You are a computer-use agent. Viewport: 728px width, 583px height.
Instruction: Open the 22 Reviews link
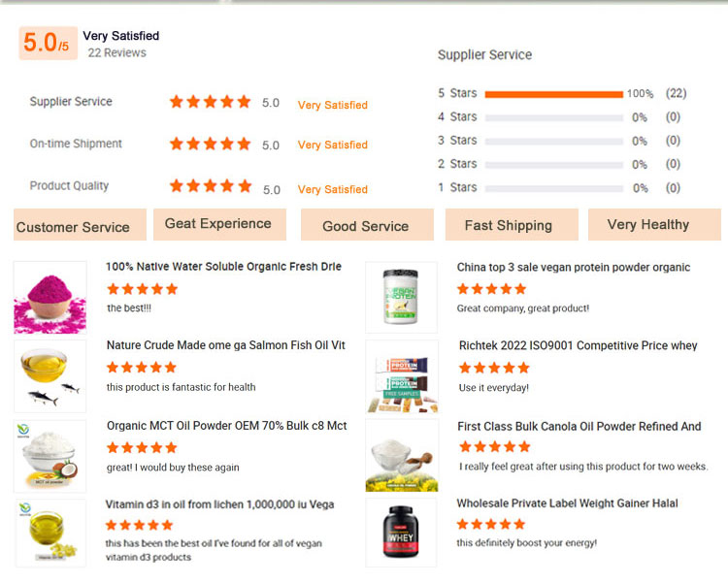pos(116,53)
